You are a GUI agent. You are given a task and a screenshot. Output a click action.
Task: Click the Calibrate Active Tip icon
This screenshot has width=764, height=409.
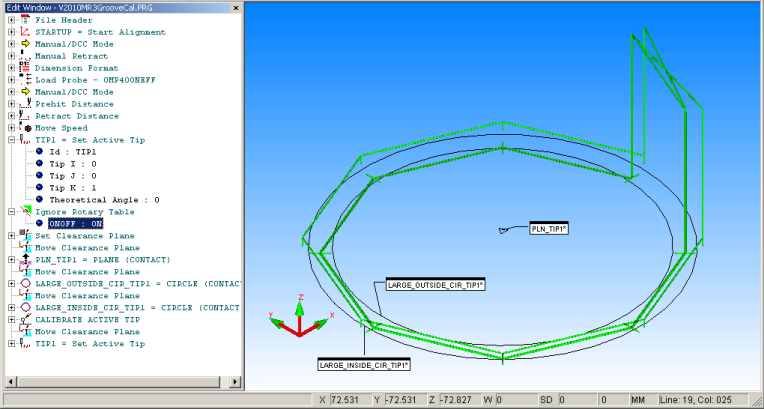25,319
